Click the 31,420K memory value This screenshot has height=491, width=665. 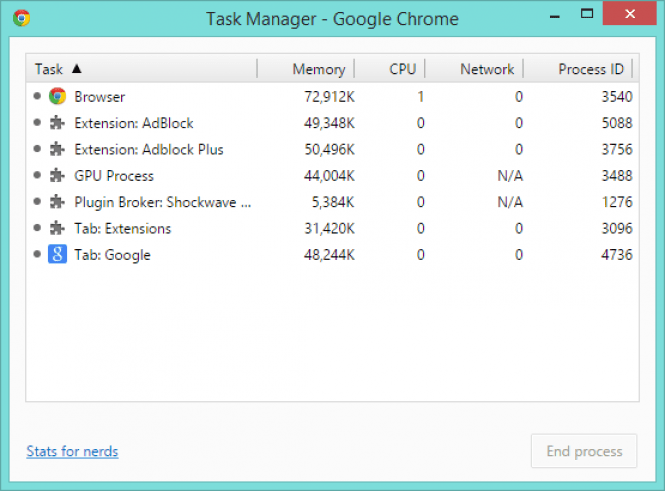[x=329, y=229]
